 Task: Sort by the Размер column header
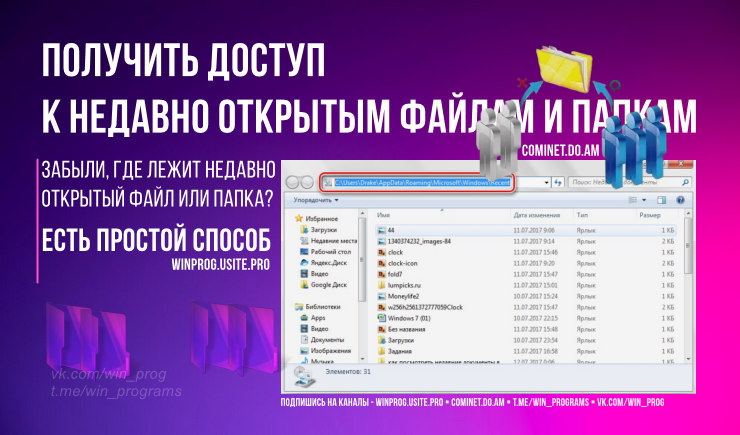[650, 214]
